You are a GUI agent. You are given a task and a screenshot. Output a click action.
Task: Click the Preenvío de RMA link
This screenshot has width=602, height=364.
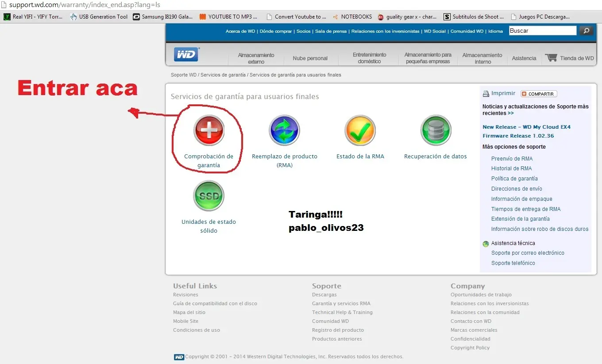click(512, 159)
